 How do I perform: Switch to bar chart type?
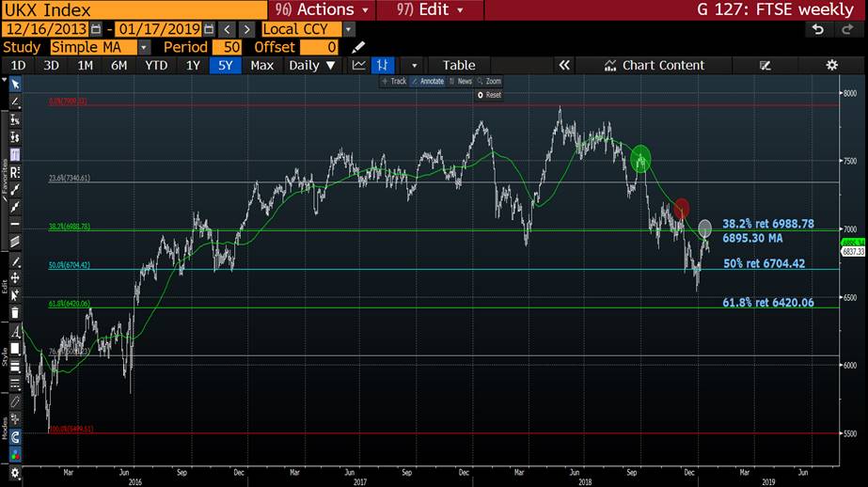pyautogui.click(x=383, y=65)
